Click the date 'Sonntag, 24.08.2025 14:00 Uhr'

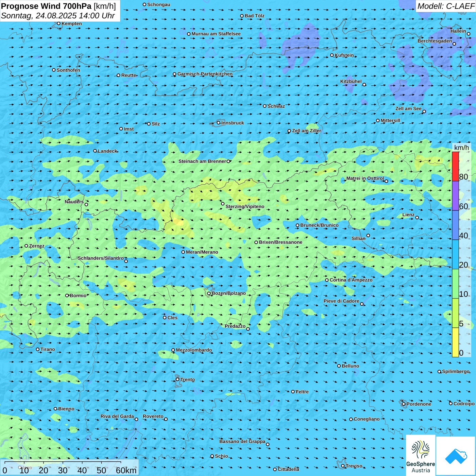click(x=58, y=16)
